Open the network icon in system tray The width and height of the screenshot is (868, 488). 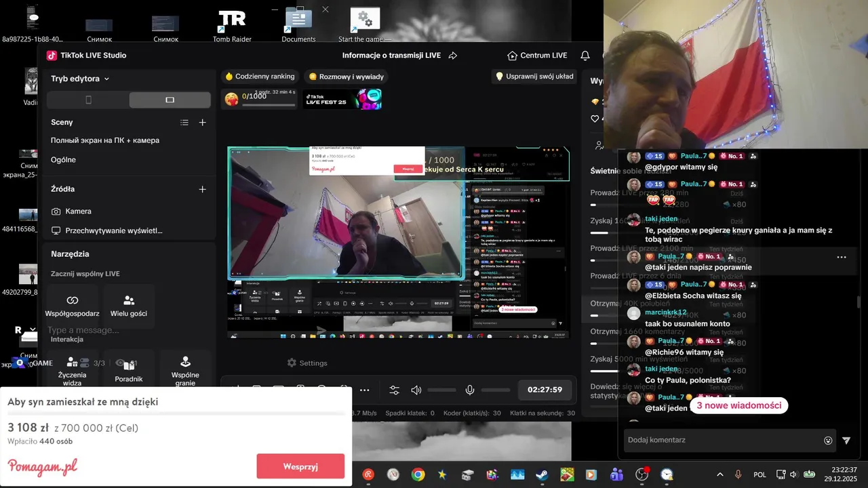[x=781, y=474]
